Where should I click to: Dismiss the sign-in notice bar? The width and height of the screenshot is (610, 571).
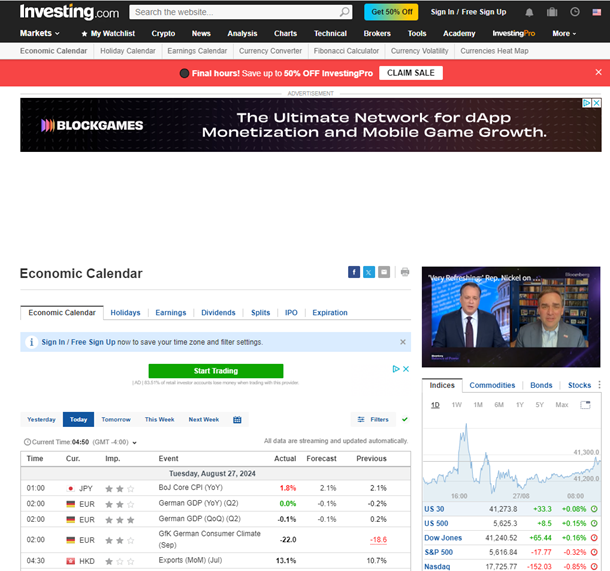403,342
